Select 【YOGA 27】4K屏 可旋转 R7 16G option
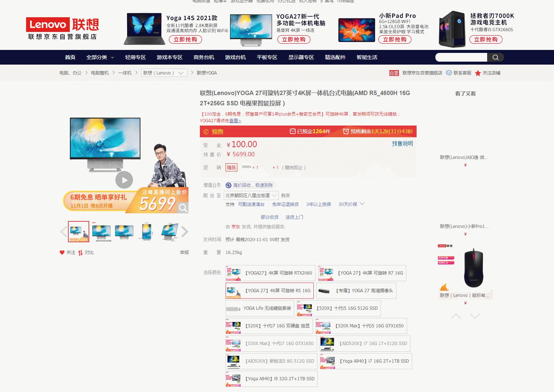Image resolution: width=554 pixels, height=392 pixels. [x=362, y=273]
